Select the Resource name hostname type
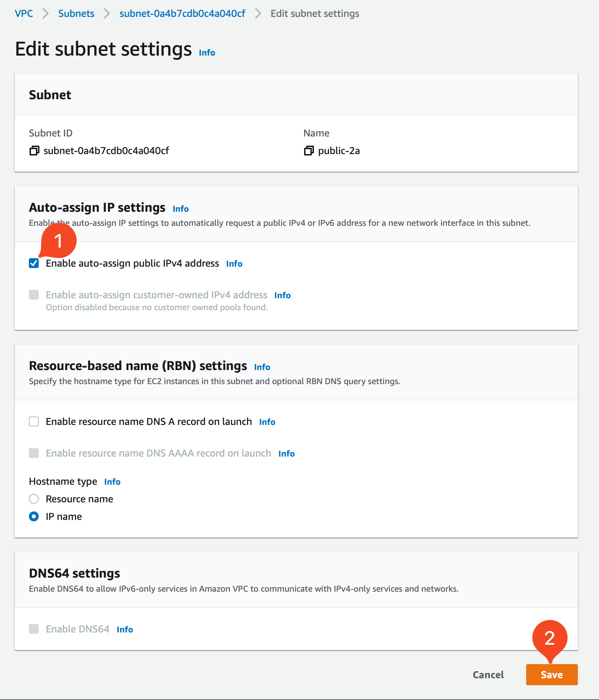This screenshot has width=599, height=700. 34,499
